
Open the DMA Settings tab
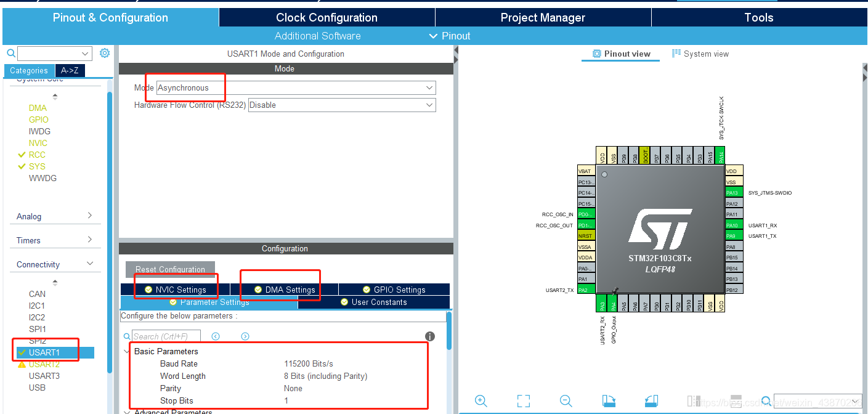[284, 290]
